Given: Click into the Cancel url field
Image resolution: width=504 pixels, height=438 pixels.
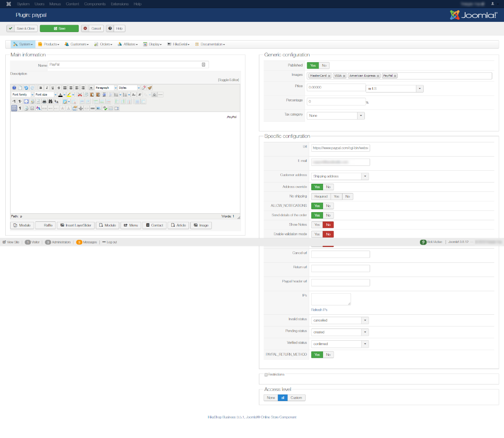Looking at the screenshot, I should [340, 254].
